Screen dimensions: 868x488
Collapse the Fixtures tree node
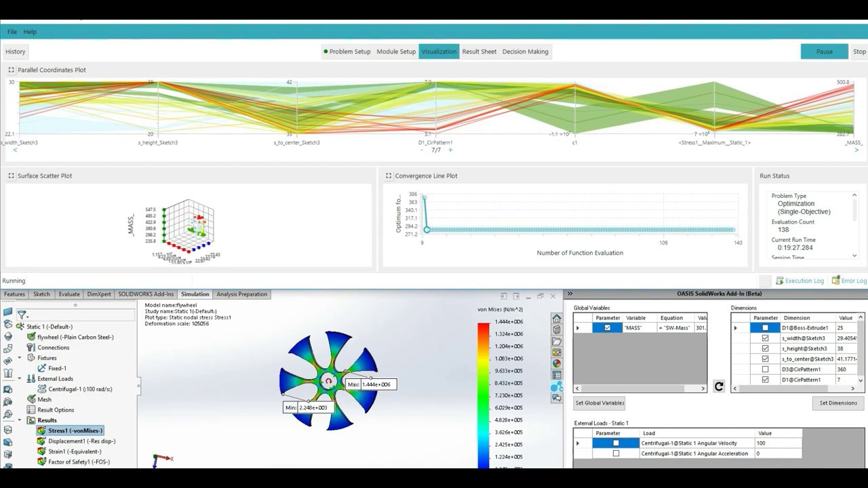tap(19, 357)
